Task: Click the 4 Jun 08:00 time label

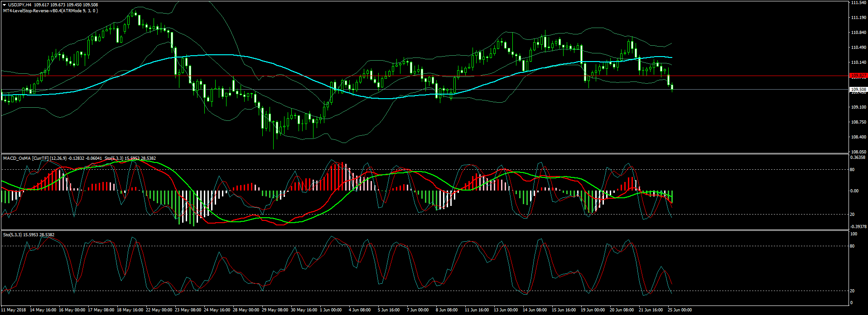Action: [360, 310]
